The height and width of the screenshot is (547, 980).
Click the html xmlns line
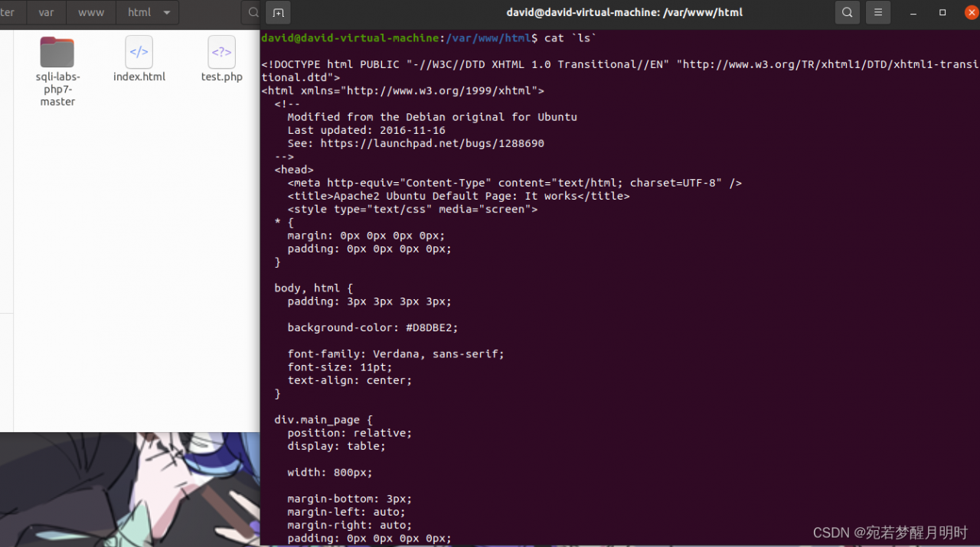(x=403, y=90)
